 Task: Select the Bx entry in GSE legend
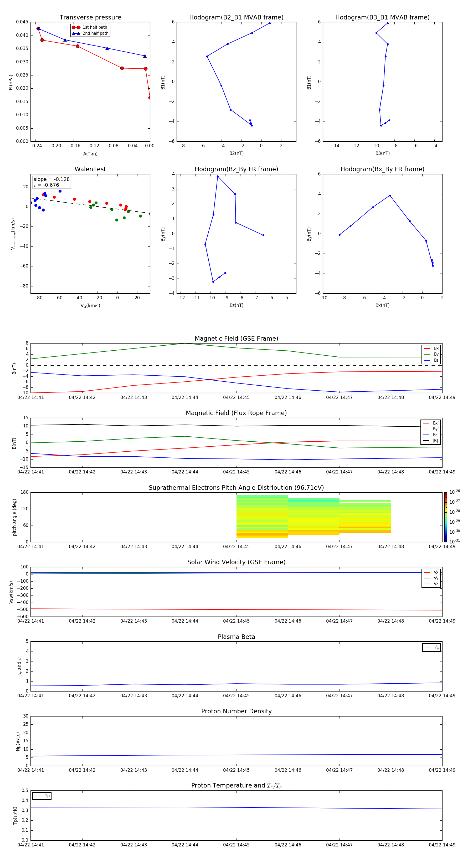(x=431, y=349)
